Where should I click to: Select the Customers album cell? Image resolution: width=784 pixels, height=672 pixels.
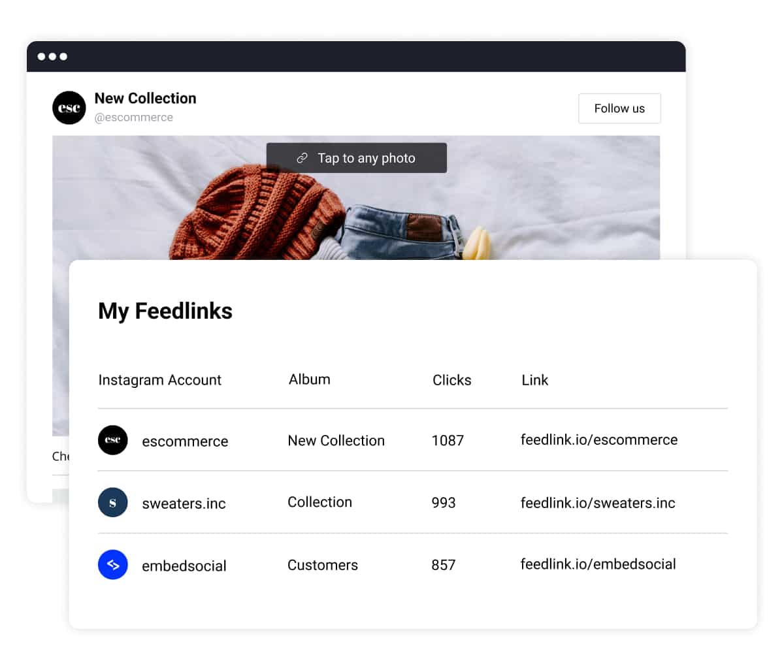(x=323, y=565)
